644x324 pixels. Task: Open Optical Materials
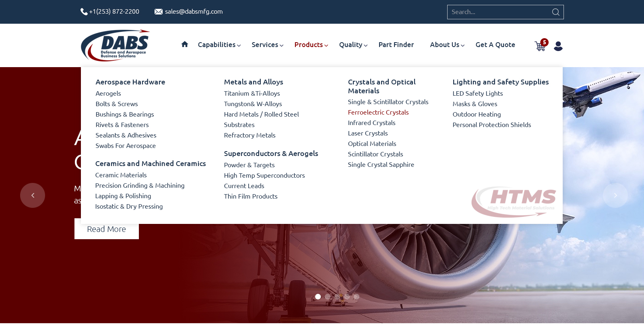(372, 144)
